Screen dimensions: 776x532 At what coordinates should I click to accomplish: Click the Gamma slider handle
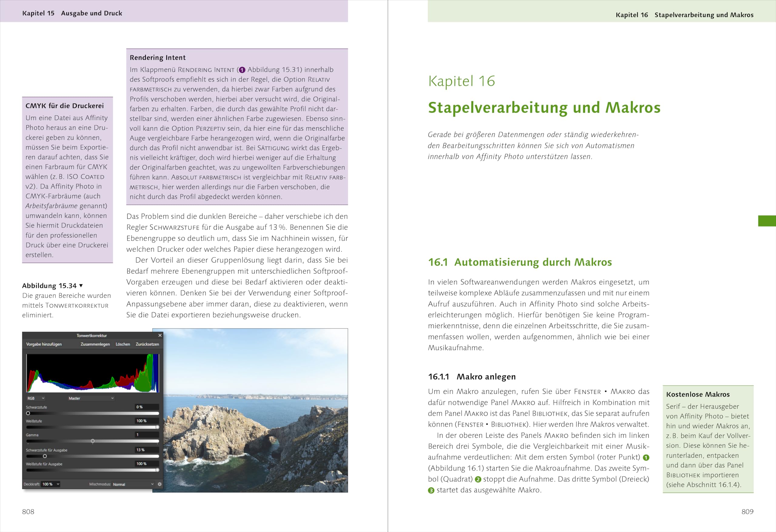tap(92, 441)
